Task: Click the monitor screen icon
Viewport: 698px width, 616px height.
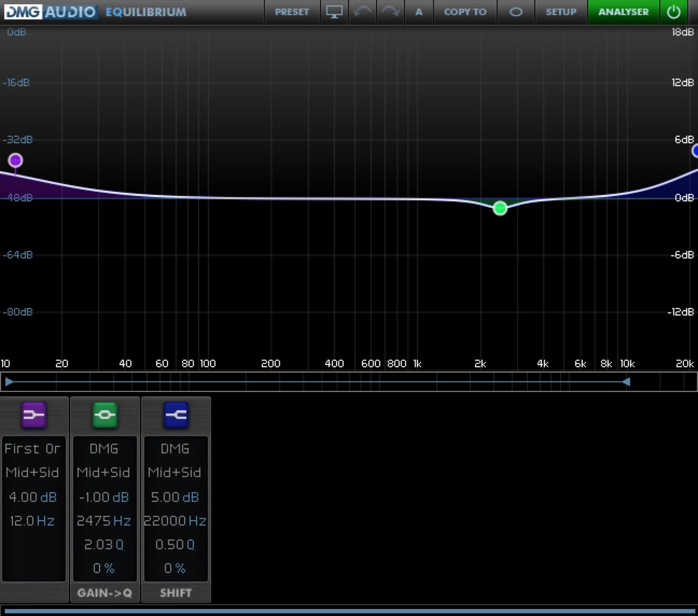Action: click(334, 12)
